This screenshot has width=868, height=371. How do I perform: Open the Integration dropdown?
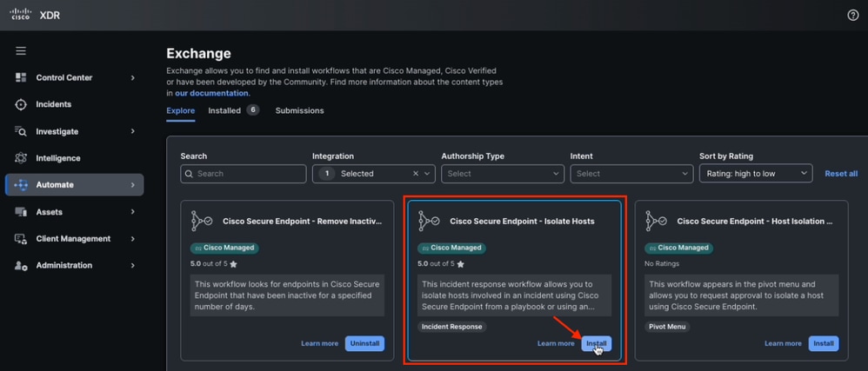374,174
